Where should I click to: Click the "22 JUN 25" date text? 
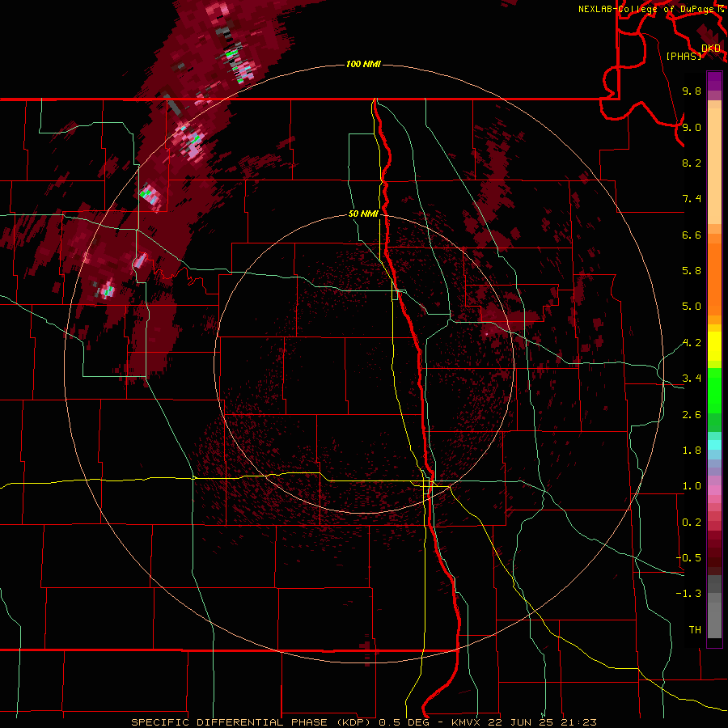point(521,722)
